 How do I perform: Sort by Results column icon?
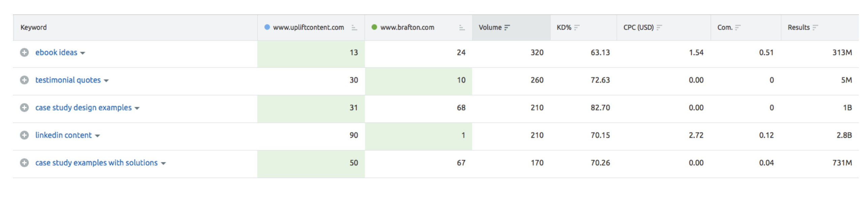(x=815, y=27)
